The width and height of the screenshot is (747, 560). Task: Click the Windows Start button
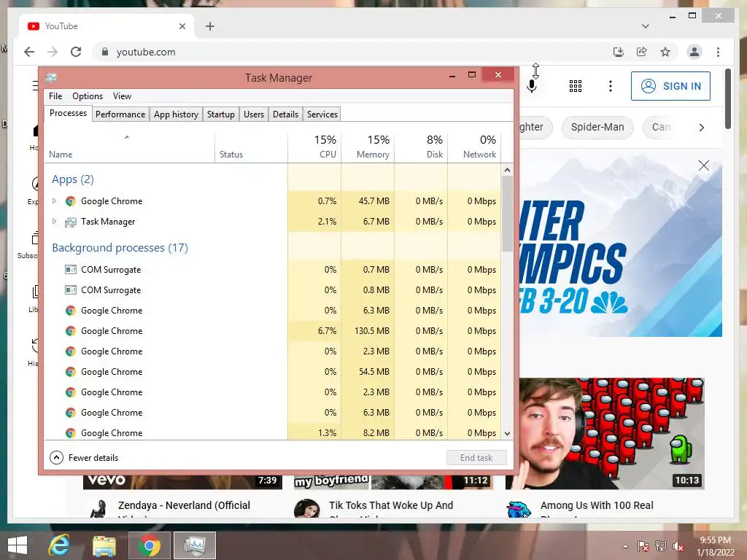[x=18, y=545]
